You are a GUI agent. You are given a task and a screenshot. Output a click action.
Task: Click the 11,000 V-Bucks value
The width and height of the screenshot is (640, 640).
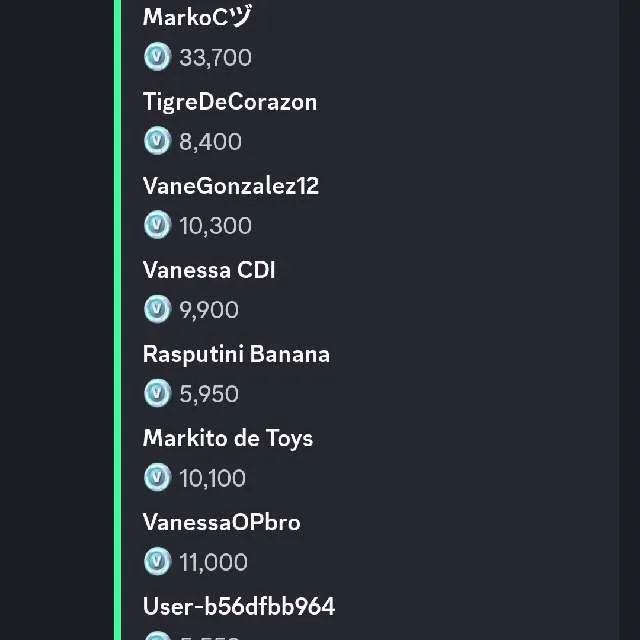pyautogui.click(x=213, y=562)
